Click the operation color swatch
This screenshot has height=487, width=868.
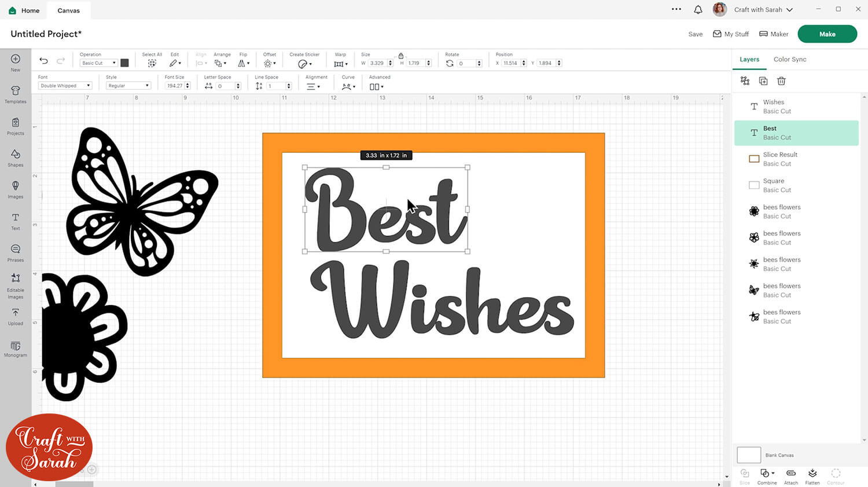[x=124, y=63]
